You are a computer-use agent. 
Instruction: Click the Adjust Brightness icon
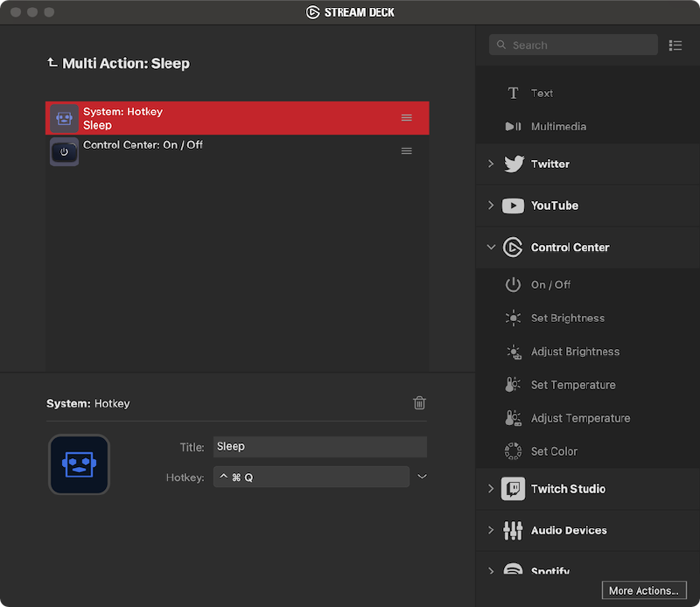(x=514, y=352)
